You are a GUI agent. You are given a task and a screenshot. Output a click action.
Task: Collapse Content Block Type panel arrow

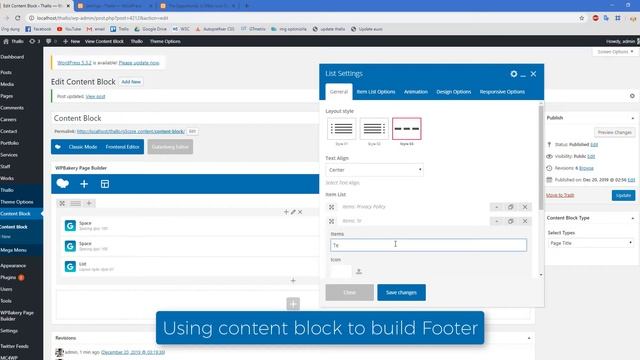[x=633, y=218]
